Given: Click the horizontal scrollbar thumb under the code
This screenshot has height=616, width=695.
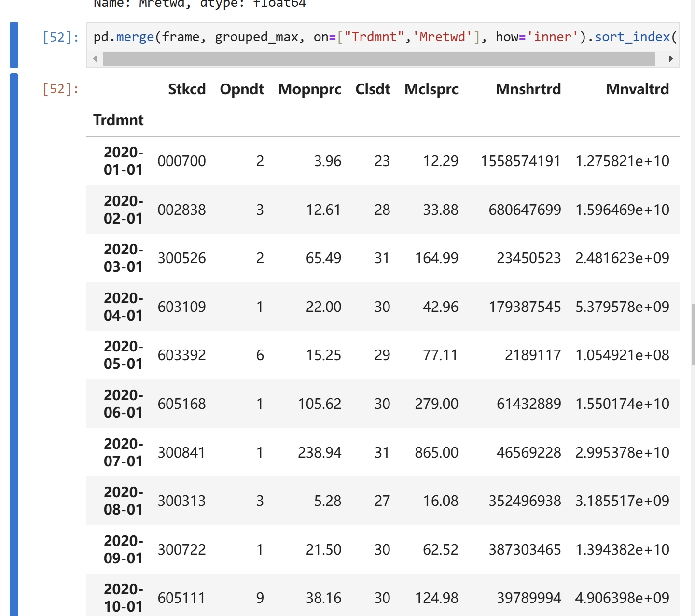Looking at the screenshot, I should click(x=378, y=59).
